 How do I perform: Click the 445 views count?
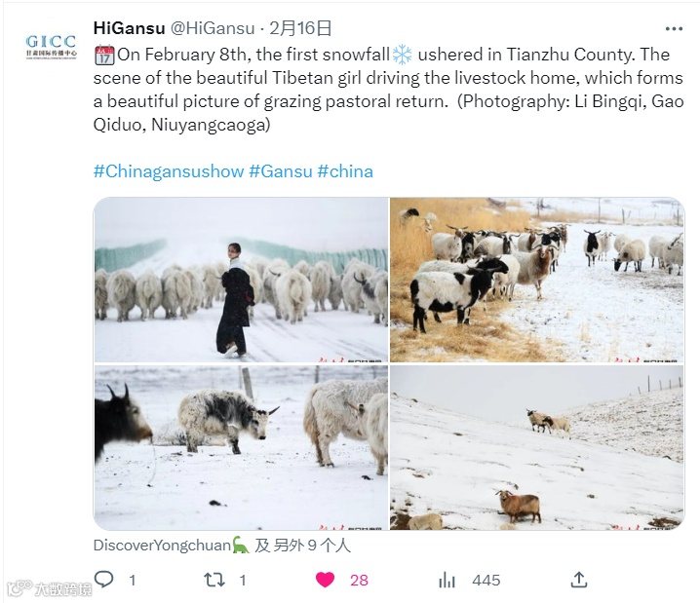click(x=486, y=581)
